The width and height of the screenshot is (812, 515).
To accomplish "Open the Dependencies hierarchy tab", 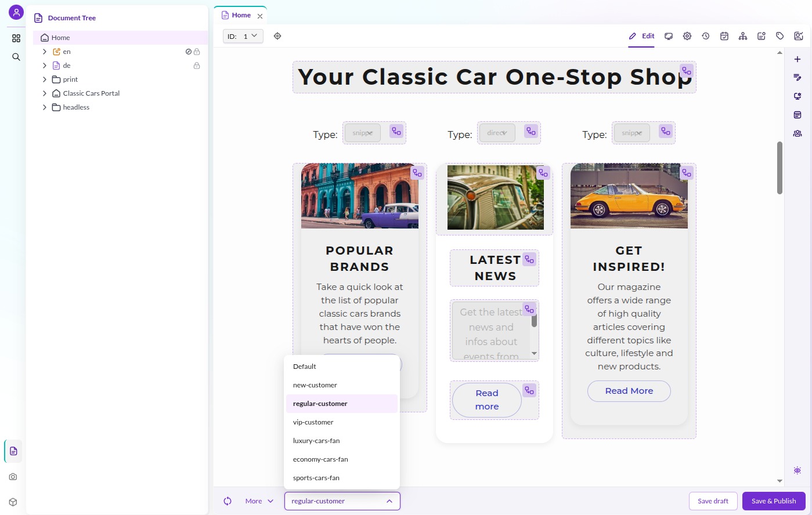I will (743, 36).
